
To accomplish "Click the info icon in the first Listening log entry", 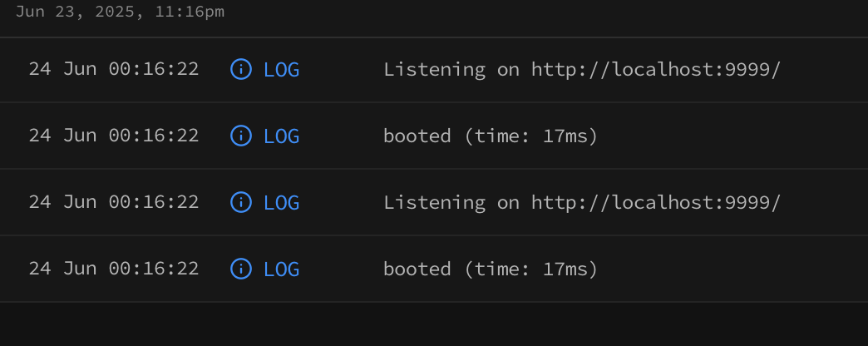I will coord(241,69).
